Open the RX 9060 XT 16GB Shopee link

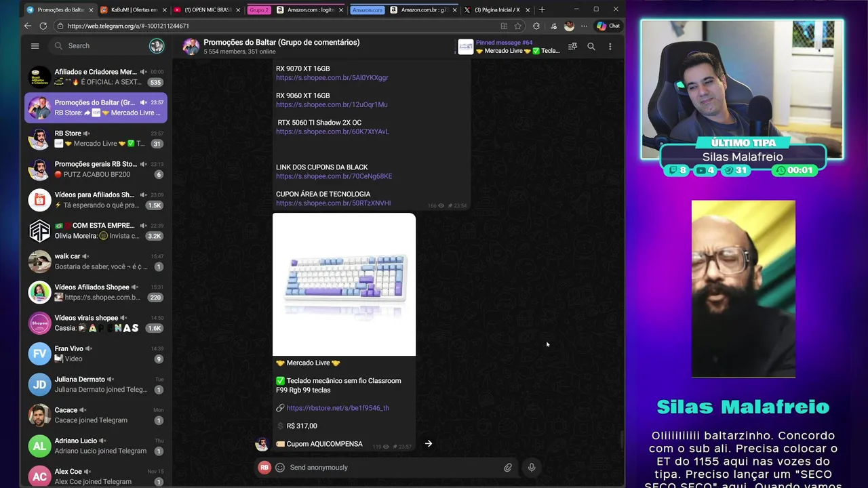332,105
